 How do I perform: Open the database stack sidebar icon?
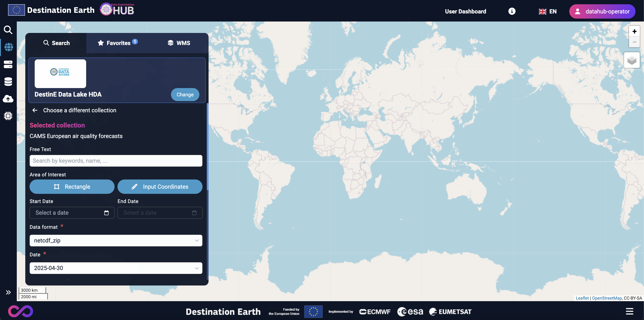(x=8, y=82)
